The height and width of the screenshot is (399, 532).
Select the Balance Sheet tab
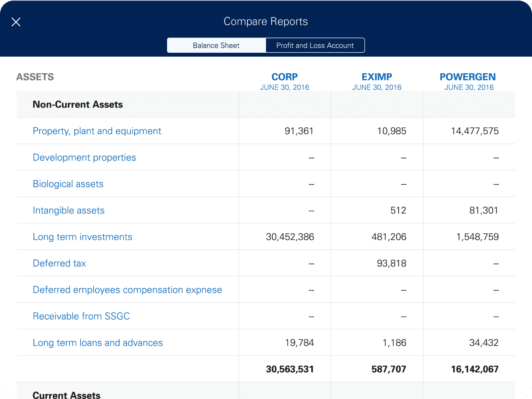point(217,45)
